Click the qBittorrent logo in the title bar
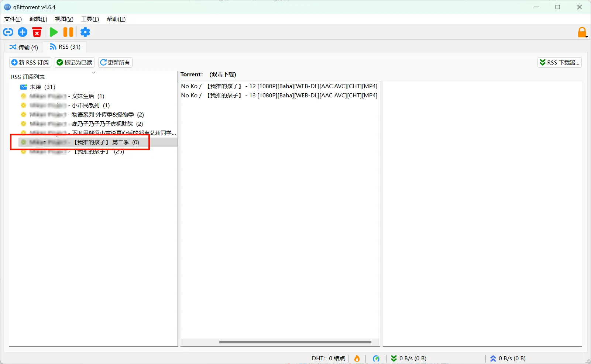 tap(7, 7)
